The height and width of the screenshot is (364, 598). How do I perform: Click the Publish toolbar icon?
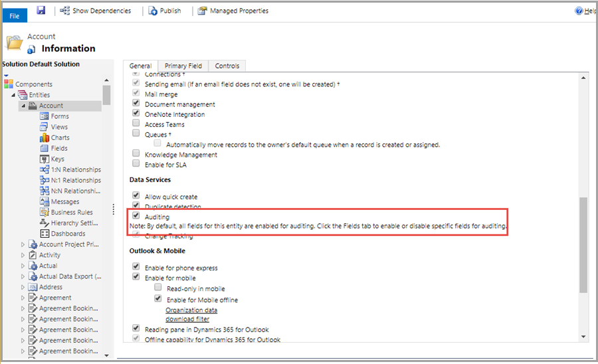point(153,11)
